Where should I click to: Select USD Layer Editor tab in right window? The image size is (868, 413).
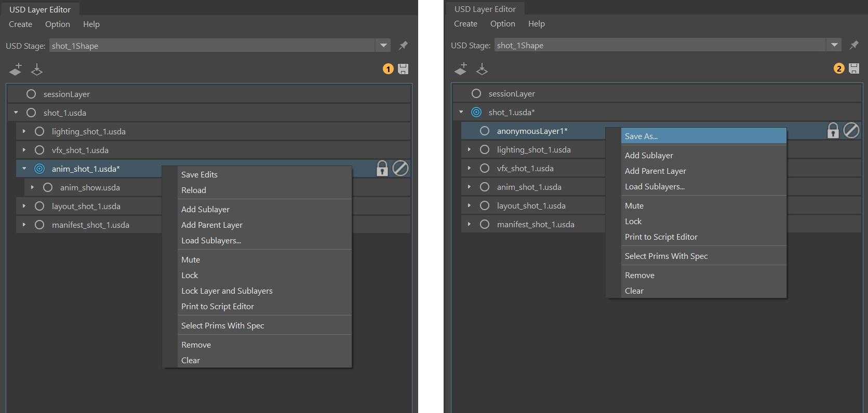point(485,9)
